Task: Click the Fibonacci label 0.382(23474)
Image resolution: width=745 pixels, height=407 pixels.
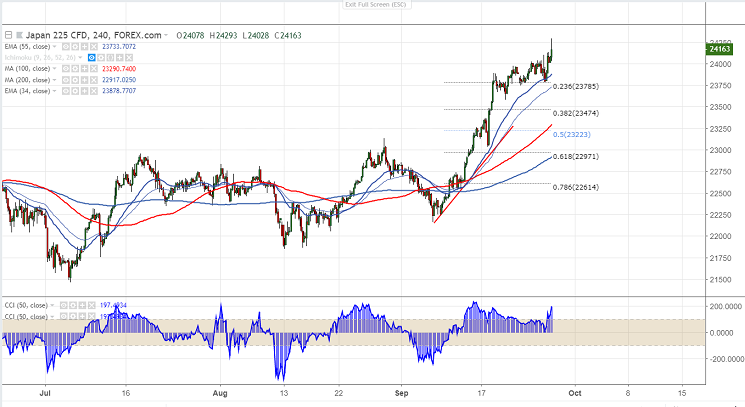Action: pyautogui.click(x=575, y=113)
